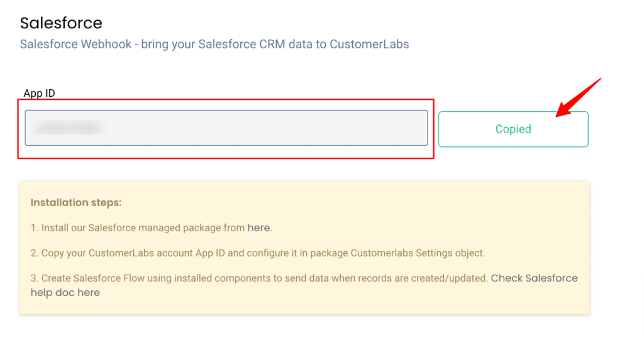The width and height of the screenshot is (644, 350).
Task: Click step 3 'Create Salesforce Flow' text
Action: (259, 278)
